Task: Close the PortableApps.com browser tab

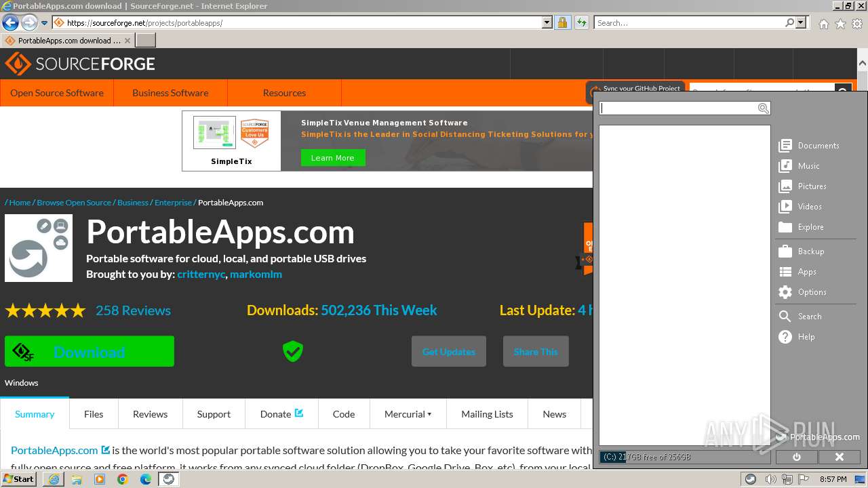Action: tap(127, 41)
